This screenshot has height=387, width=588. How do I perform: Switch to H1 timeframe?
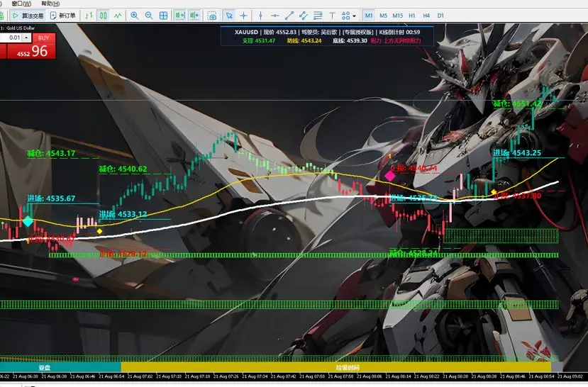pyautogui.click(x=412, y=16)
